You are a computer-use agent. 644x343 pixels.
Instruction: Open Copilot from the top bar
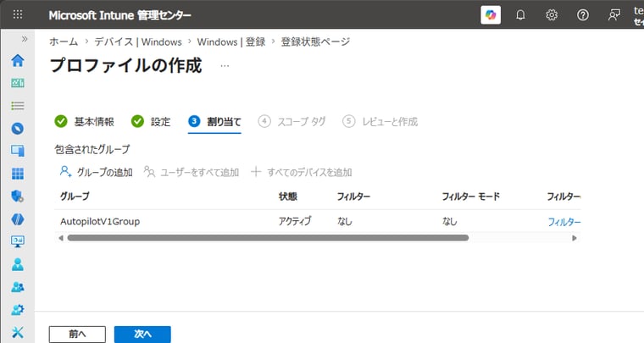[x=491, y=15]
